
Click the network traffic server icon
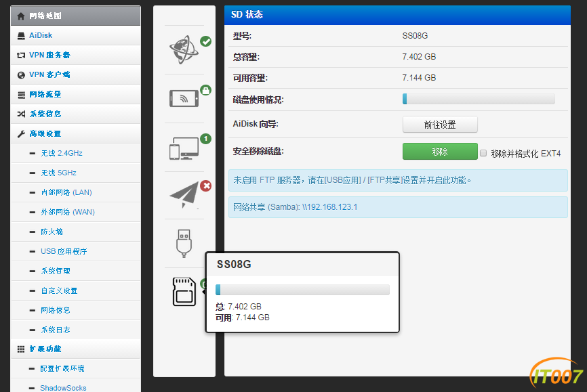point(21,95)
